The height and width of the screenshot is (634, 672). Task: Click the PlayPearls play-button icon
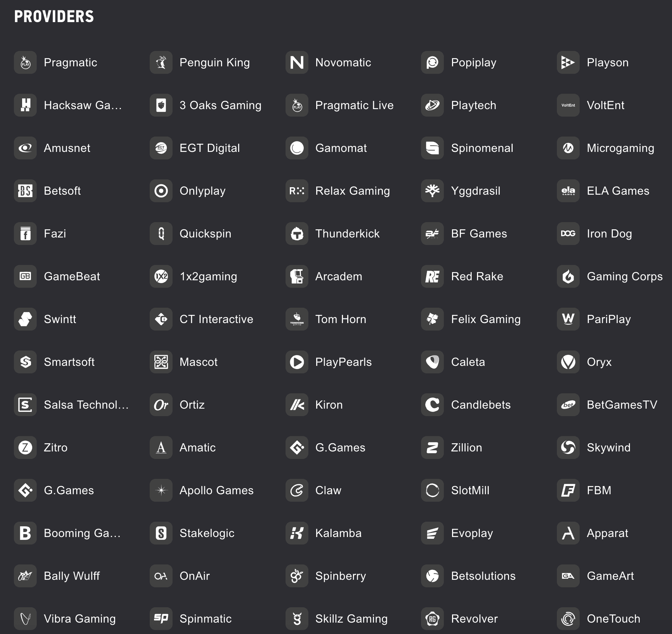click(296, 362)
